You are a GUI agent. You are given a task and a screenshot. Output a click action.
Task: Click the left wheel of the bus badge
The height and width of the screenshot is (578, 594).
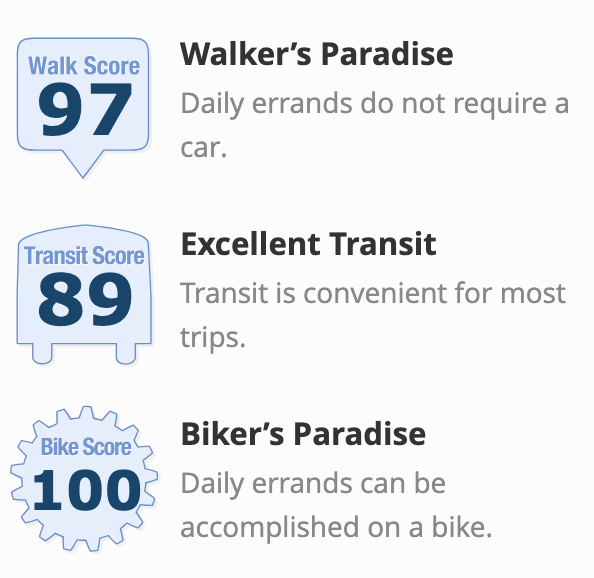[42, 353]
